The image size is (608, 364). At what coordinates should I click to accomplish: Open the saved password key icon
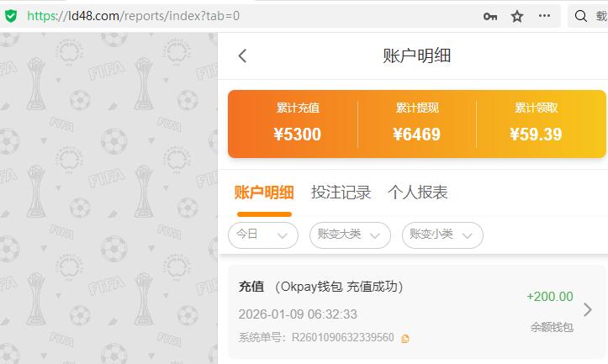(x=490, y=16)
